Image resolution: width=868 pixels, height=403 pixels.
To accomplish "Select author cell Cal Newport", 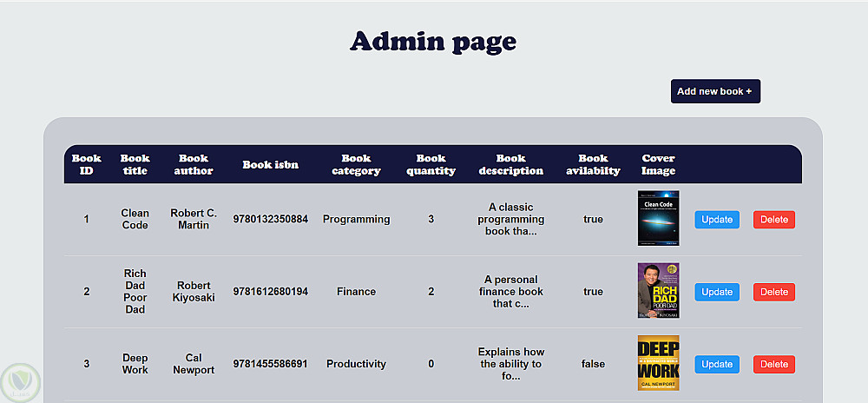I will point(194,364).
